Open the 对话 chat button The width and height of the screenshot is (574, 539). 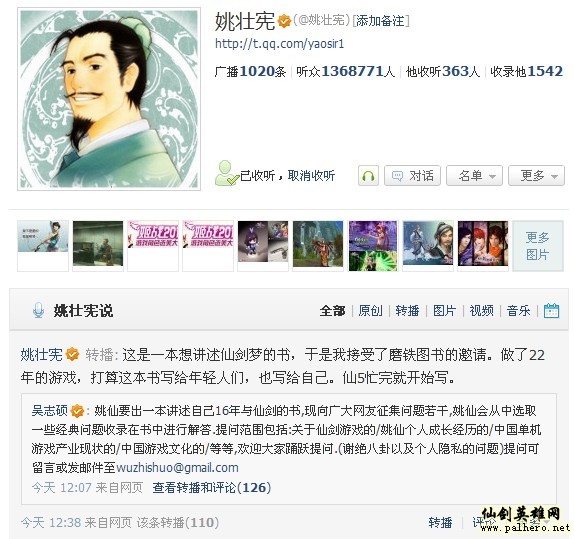(x=412, y=176)
